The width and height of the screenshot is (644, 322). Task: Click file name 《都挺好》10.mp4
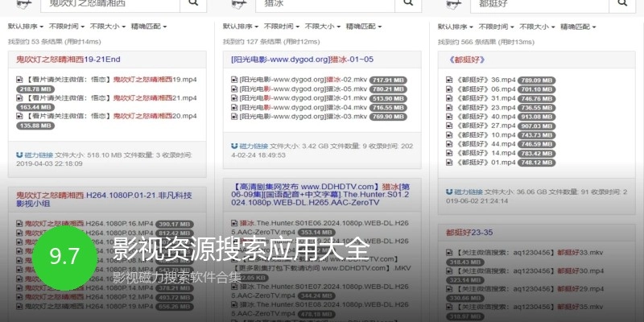click(x=485, y=135)
